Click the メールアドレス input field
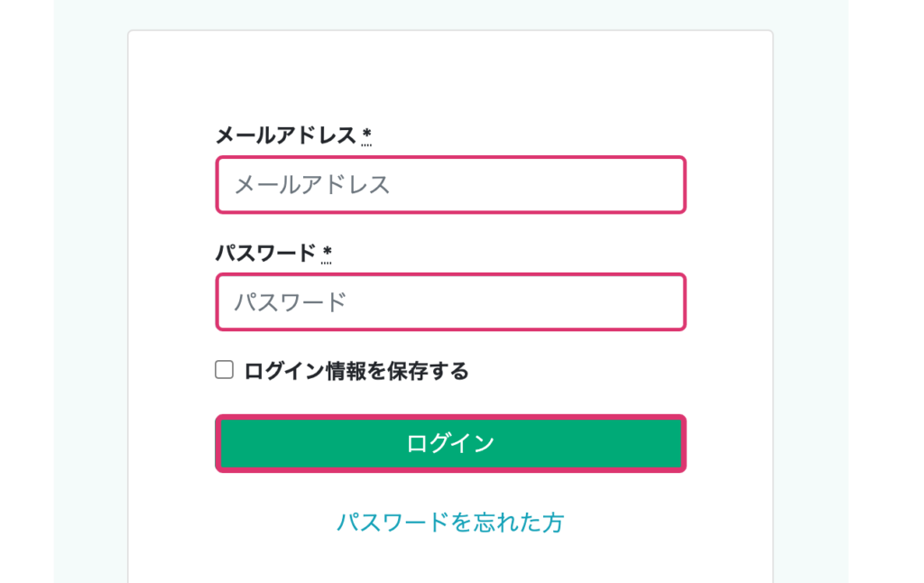Viewport: 924px width, 583px height. [450, 185]
